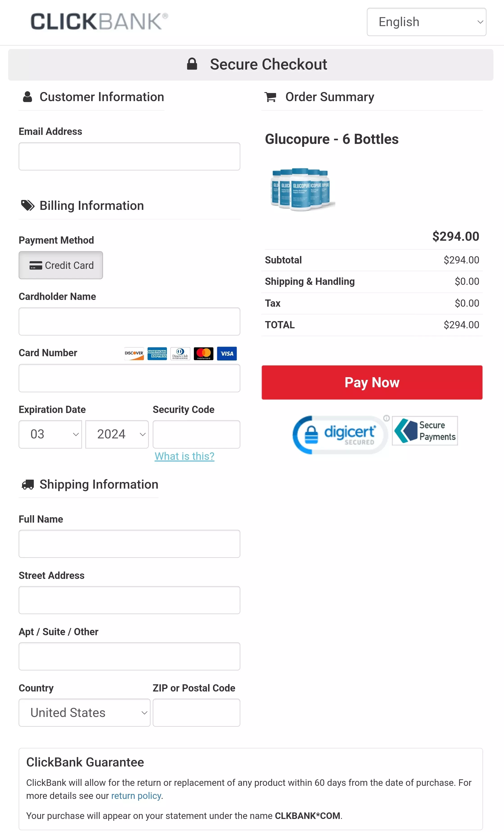Screen dimensions: 504x832
Task: Open the English language dropdown
Action: (426, 22)
